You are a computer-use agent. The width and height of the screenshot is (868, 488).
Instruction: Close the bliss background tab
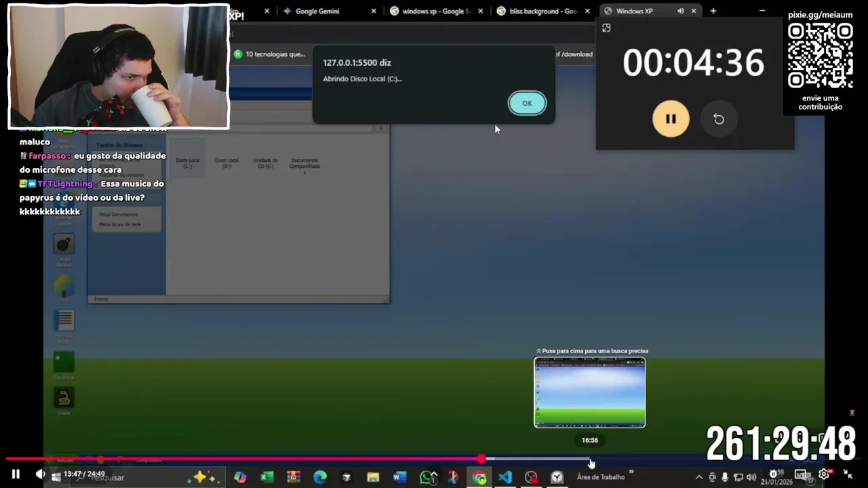click(x=587, y=11)
